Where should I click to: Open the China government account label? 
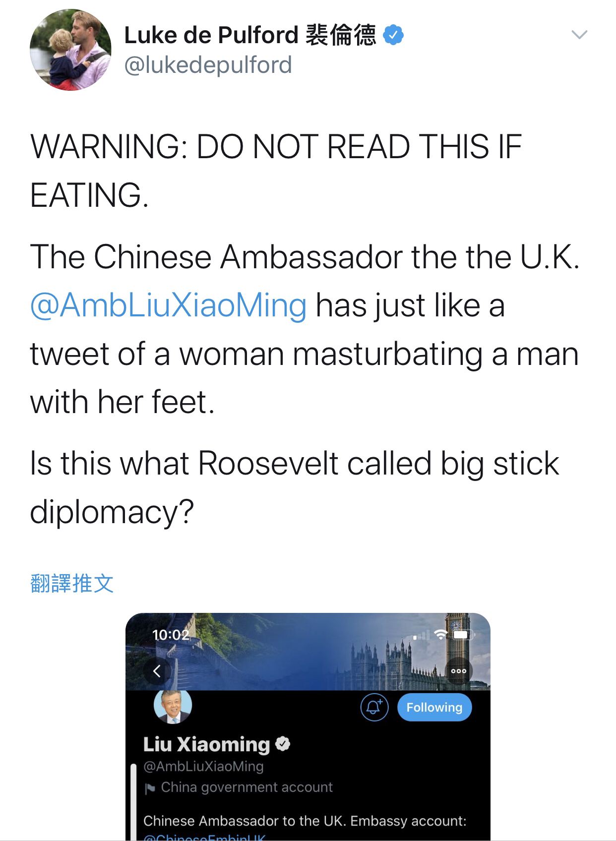[246, 787]
